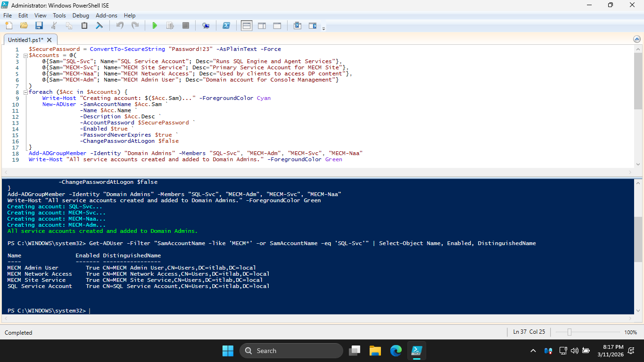
Task: Collapse the $Accounts array code block
Action: pyautogui.click(x=25, y=55)
